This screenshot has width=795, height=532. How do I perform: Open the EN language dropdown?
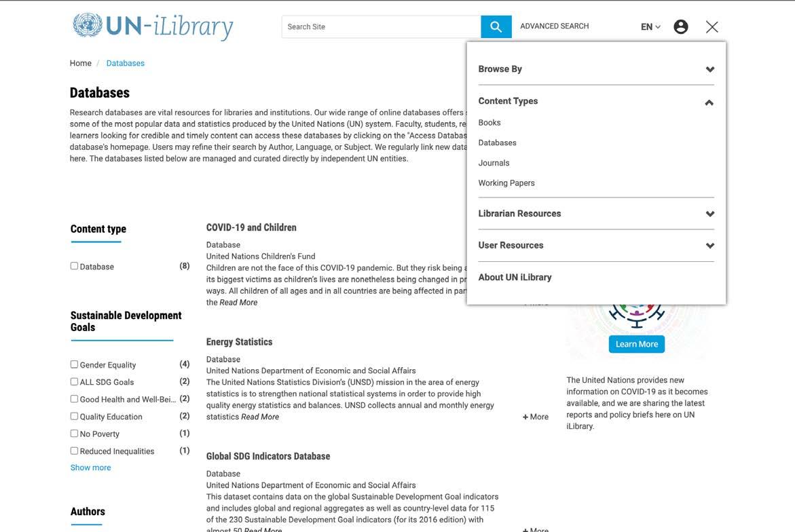point(650,26)
